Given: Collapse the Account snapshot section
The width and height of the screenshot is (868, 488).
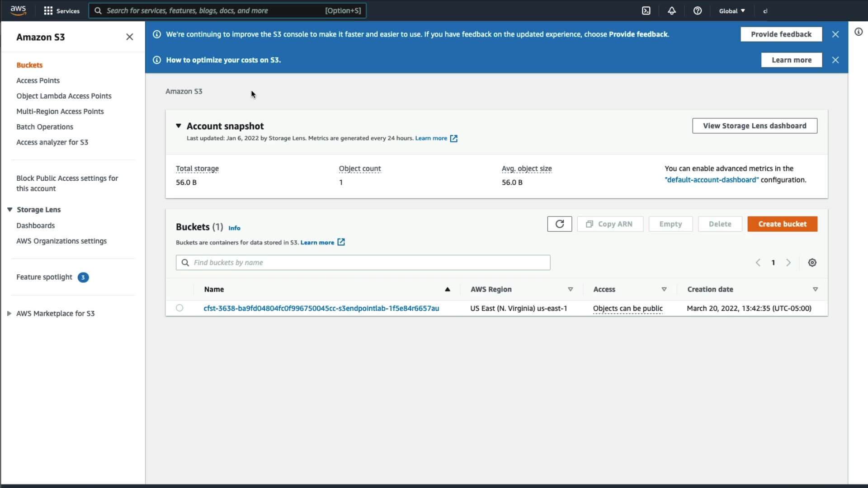Looking at the screenshot, I should pos(179,126).
